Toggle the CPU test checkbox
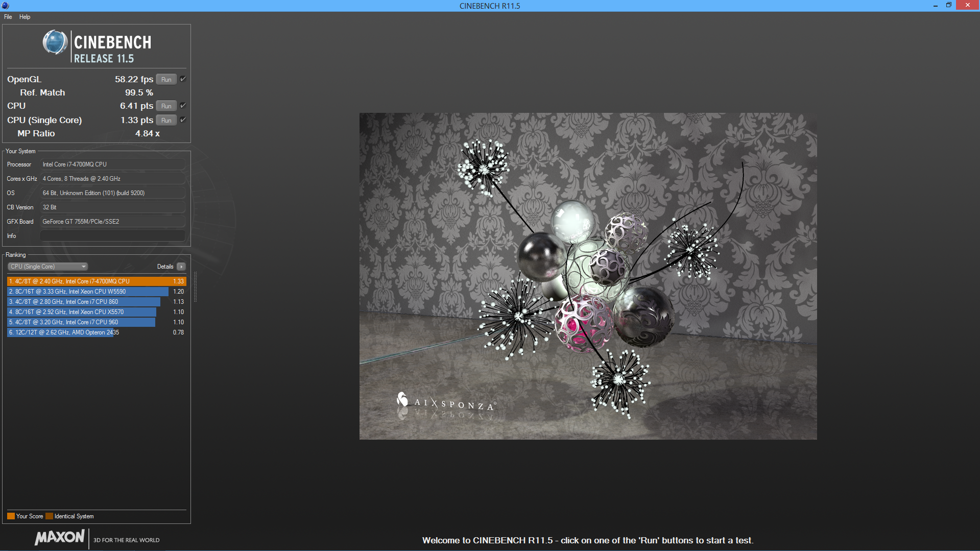The image size is (980, 551). pyautogui.click(x=183, y=106)
